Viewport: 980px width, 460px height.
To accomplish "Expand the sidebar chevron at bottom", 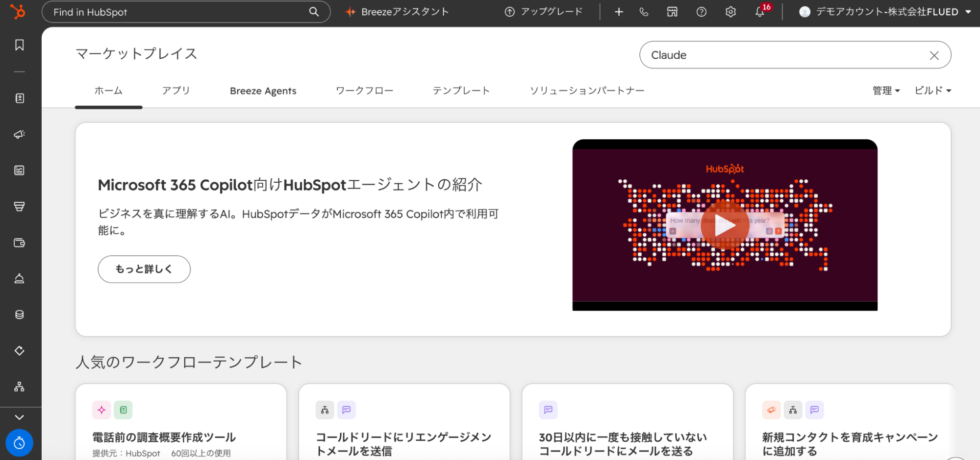I will [19, 417].
